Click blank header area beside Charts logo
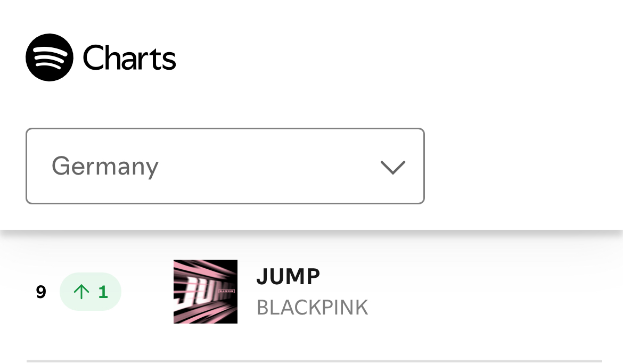The image size is (623, 364). coord(399,57)
